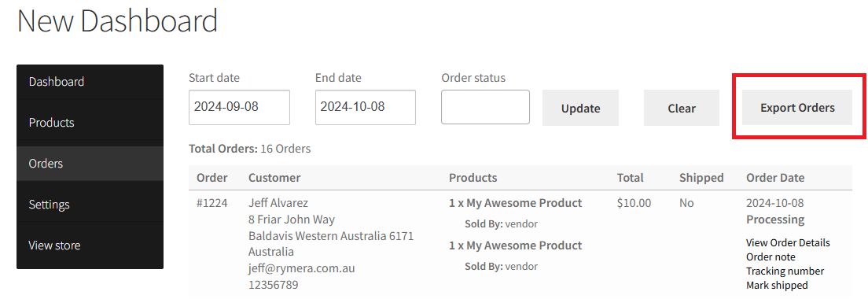
Task: Open the Dashboard sidebar menu item
Action: coord(90,82)
